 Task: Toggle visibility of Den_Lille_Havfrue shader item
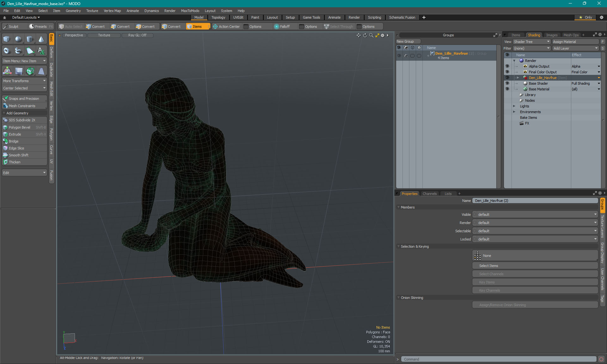pos(507,78)
